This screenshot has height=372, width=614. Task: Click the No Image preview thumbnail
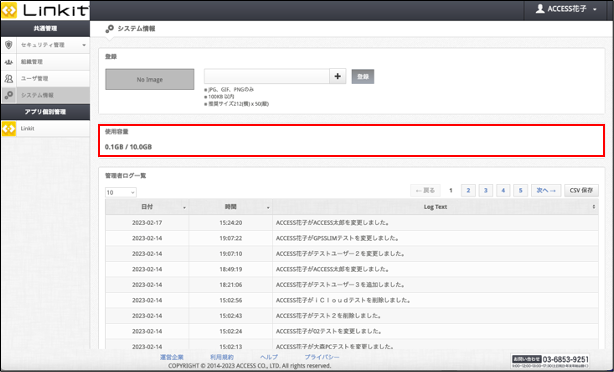150,79
